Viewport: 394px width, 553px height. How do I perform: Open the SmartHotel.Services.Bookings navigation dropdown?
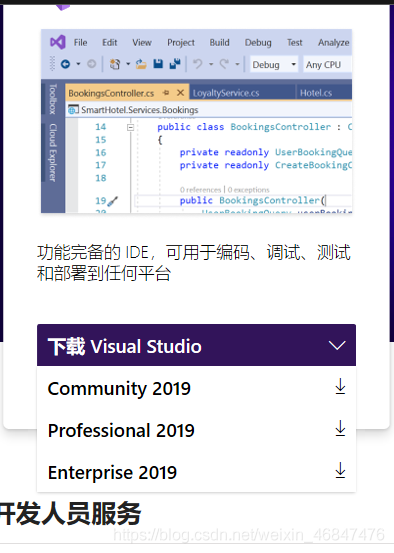click(x=209, y=110)
